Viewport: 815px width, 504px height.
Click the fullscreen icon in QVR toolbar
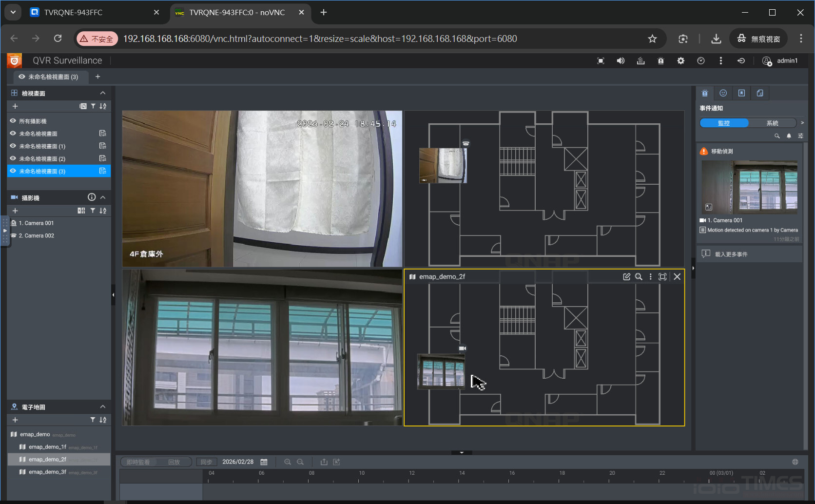tap(601, 61)
